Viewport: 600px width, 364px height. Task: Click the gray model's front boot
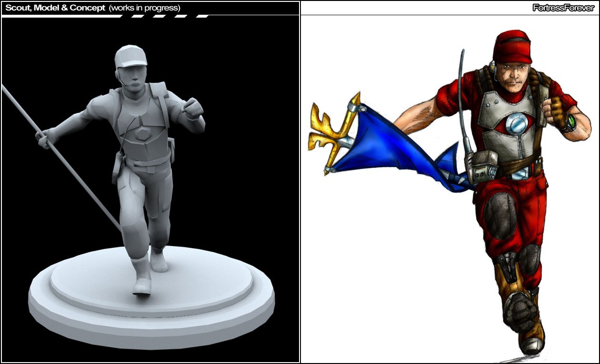142,277
